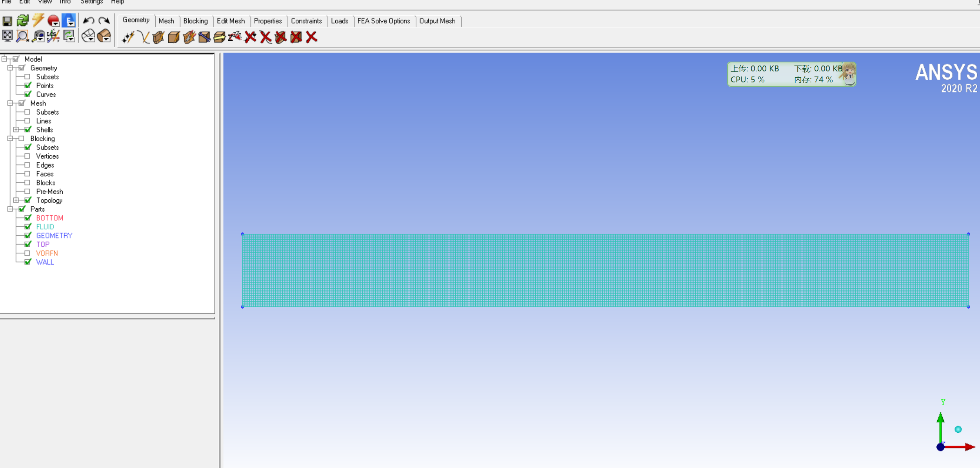Screen dimensions: 980x468
Task: Click the Undo arrow icon
Action: [89, 21]
